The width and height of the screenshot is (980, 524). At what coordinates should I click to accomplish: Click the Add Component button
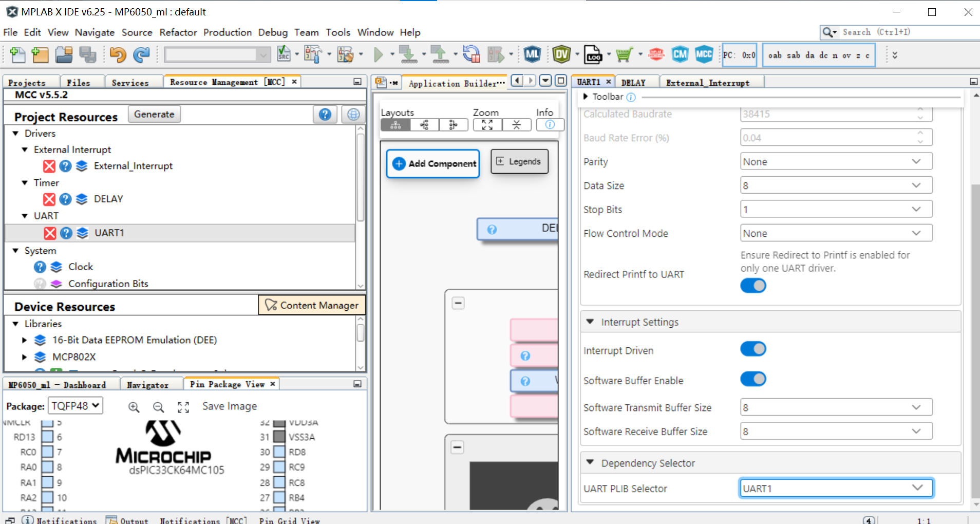tap(433, 163)
